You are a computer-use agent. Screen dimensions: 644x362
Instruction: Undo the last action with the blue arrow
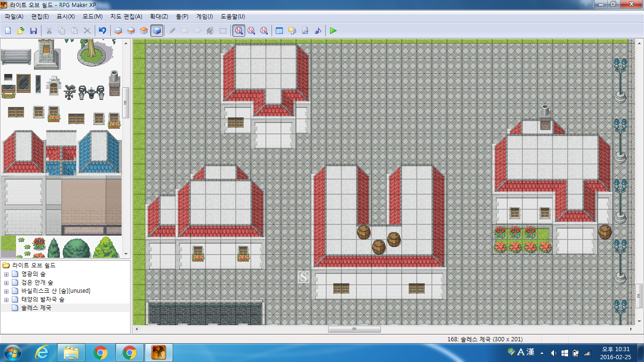click(102, 31)
